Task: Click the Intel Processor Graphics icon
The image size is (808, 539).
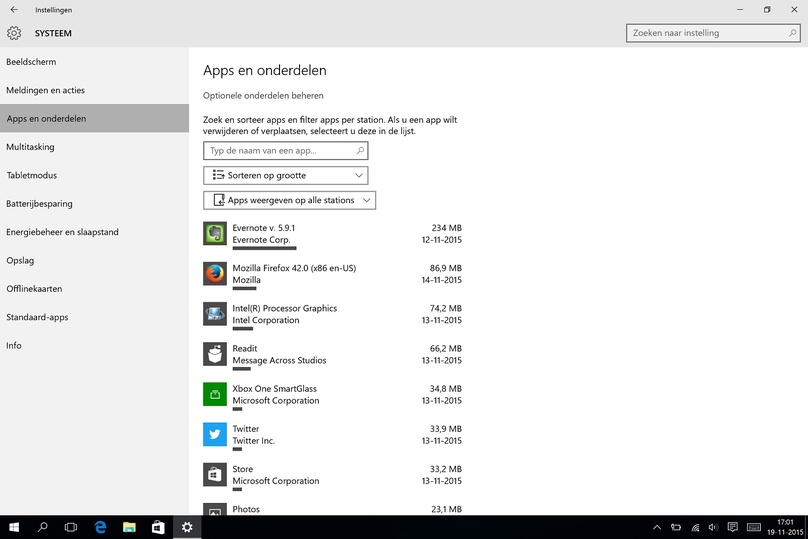Action: 214,314
